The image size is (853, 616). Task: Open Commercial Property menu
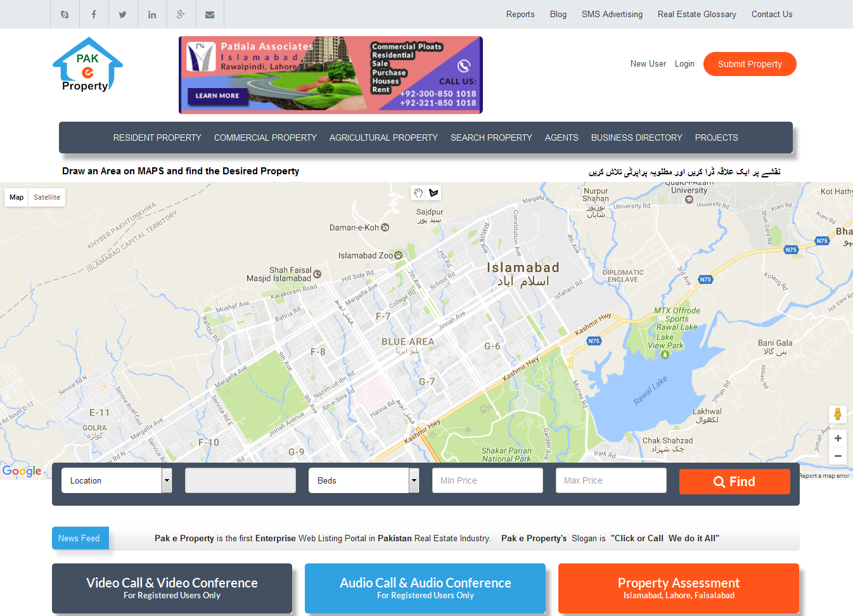[x=266, y=138]
